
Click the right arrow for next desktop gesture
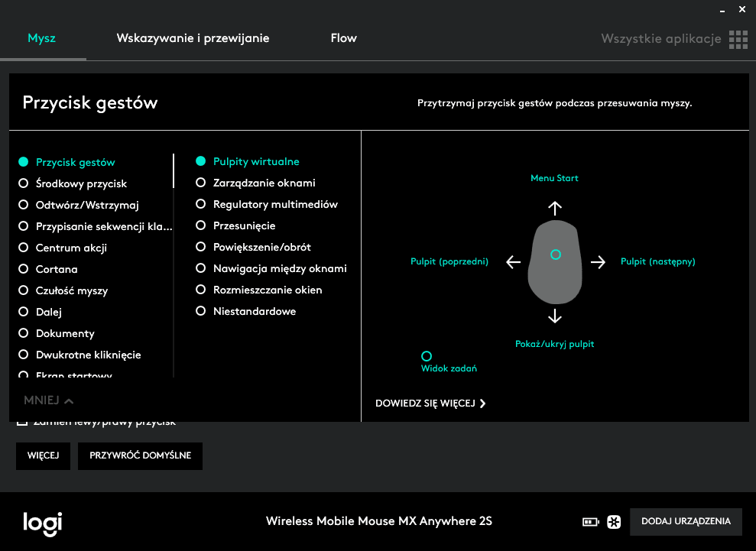point(598,262)
